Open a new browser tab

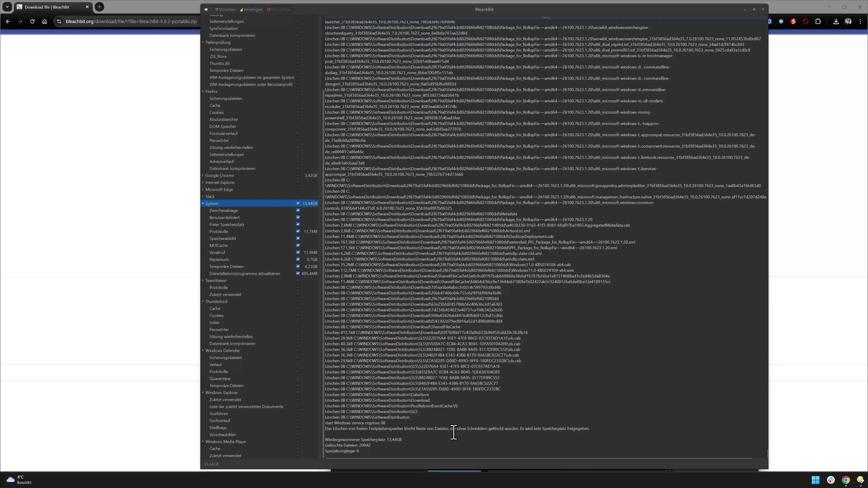click(x=99, y=7)
